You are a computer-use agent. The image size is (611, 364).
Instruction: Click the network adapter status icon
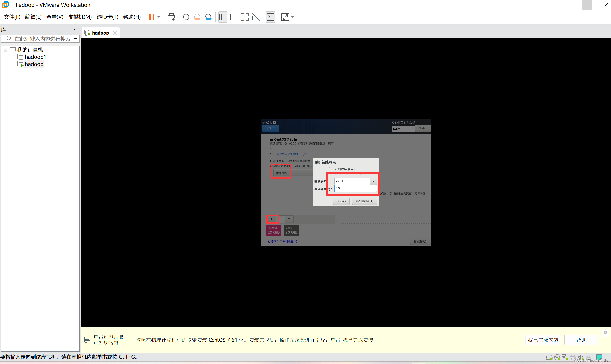[x=565, y=357]
